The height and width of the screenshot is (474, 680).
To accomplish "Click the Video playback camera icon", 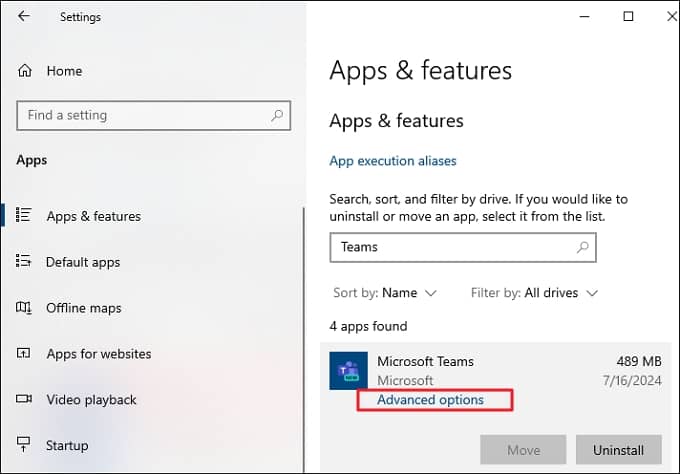I will coord(24,399).
